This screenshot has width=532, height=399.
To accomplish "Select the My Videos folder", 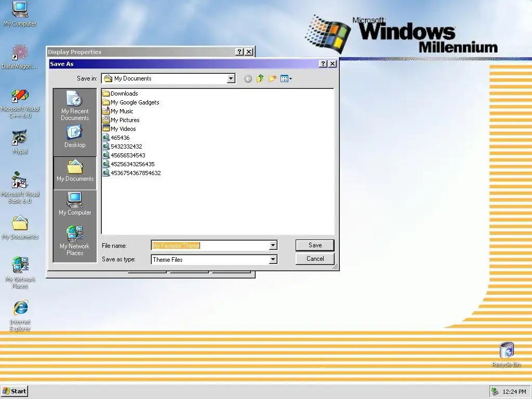I will point(119,129).
